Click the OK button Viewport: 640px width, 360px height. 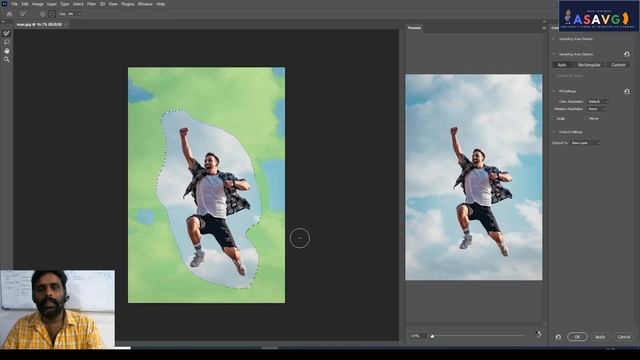pos(577,337)
